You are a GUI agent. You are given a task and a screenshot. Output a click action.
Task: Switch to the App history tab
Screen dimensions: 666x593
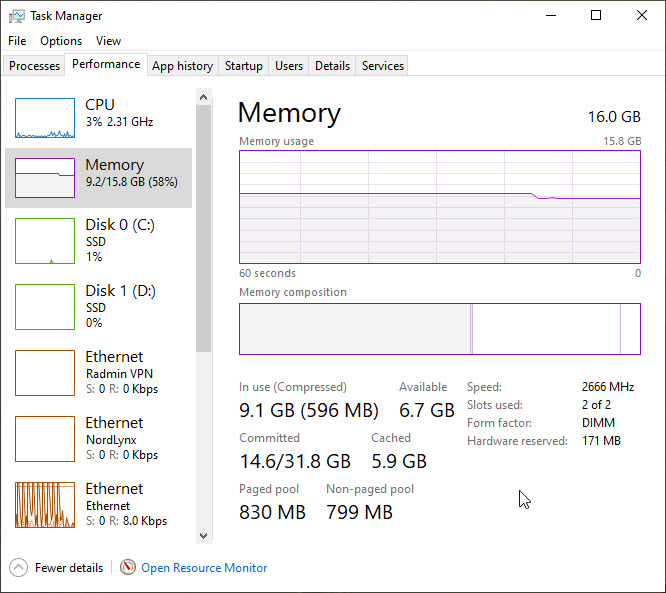click(183, 66)
